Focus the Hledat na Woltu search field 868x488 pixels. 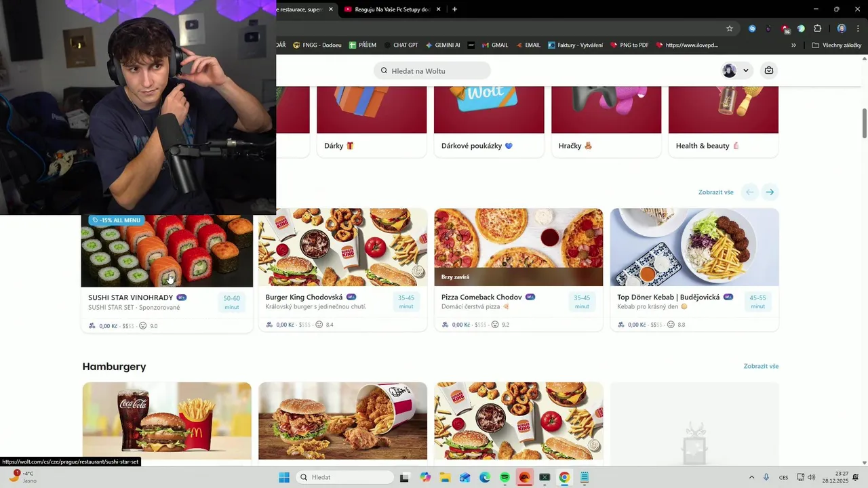tap(432, 70)
